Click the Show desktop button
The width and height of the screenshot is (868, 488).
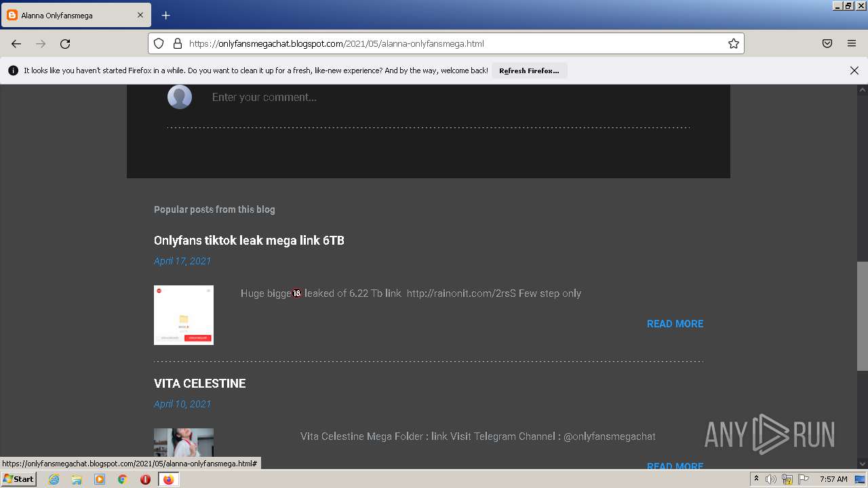pyautogui.click(x=861, y=479)
